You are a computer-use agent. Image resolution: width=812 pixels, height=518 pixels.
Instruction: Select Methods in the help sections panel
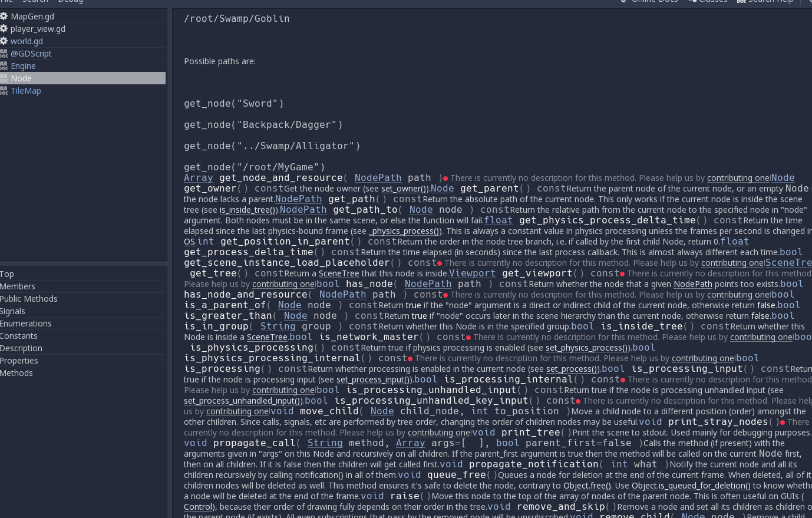[16, 372]
